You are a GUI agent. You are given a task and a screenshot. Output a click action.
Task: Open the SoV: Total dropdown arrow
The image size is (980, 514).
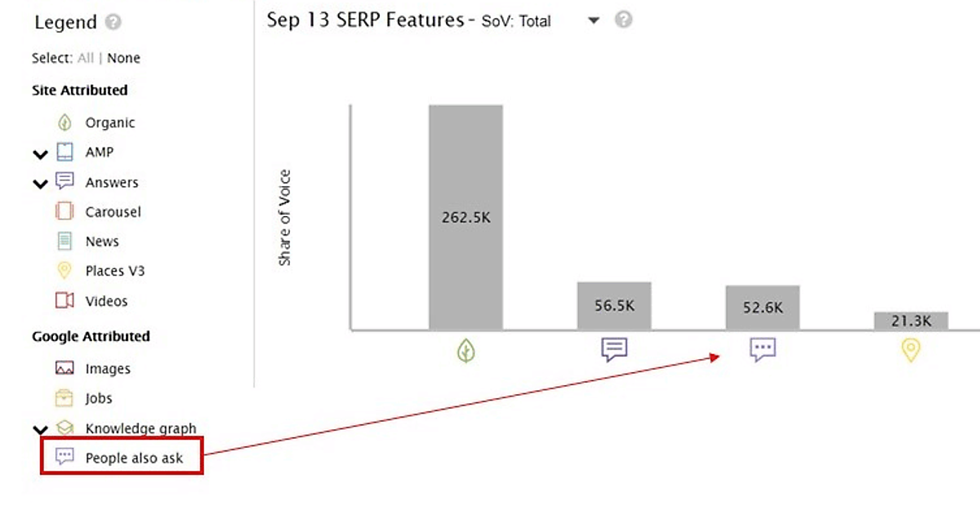[x=594, y=21]
